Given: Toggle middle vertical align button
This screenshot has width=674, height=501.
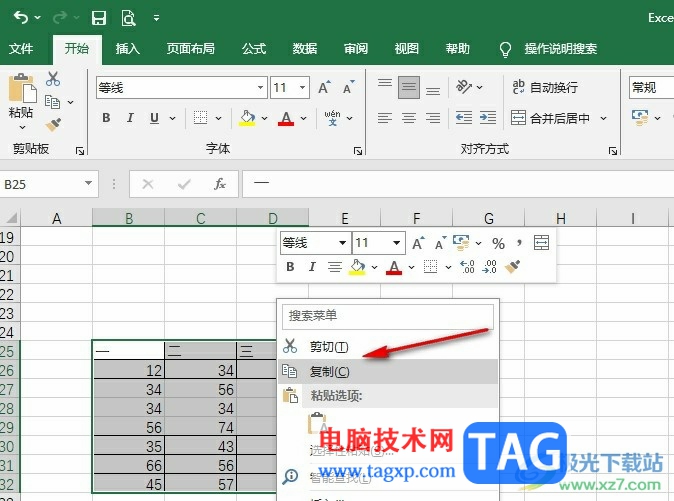Looking at the screenshot, I should click(x=409, y=88).
